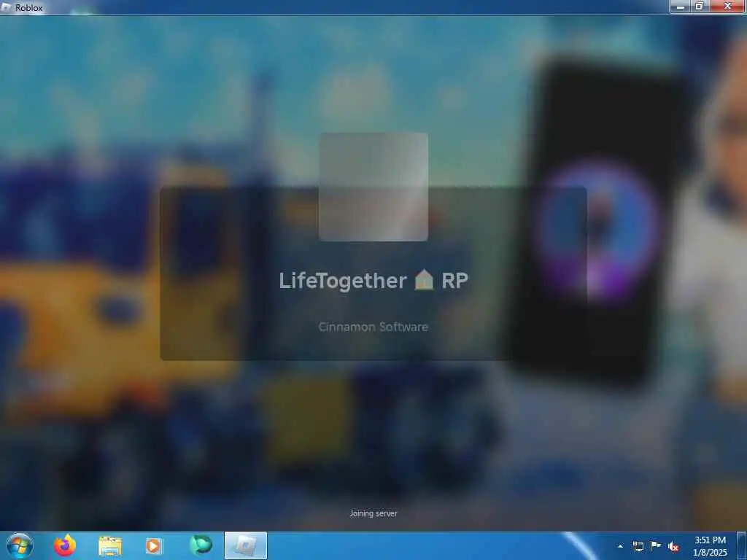Viewport: 747px width, 560px height.
Task: Click the house emoji in the game title
Action: (424, 280)
